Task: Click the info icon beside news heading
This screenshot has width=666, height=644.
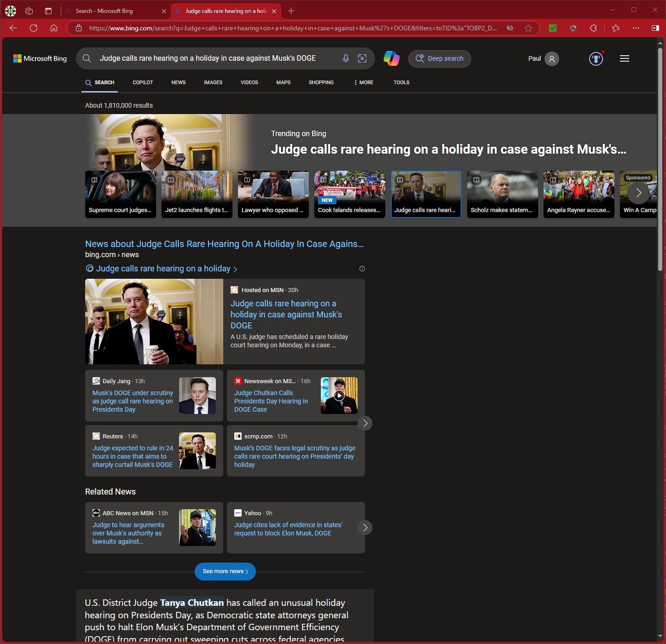Action: 362,269
